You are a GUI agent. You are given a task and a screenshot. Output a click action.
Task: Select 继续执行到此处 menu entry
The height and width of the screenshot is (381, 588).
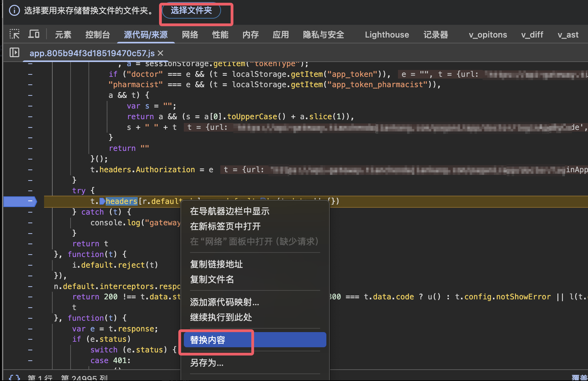pos(221,317)
